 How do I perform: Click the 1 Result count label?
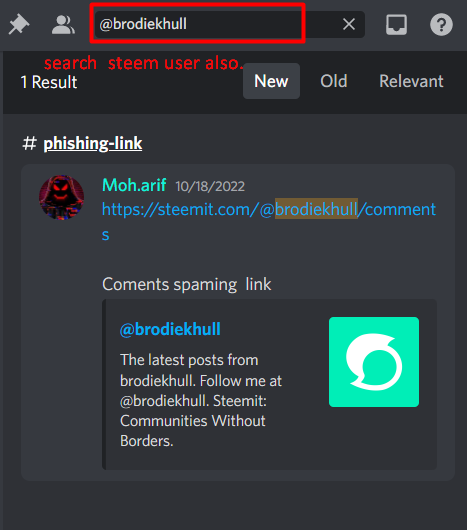tap(49, 82)
